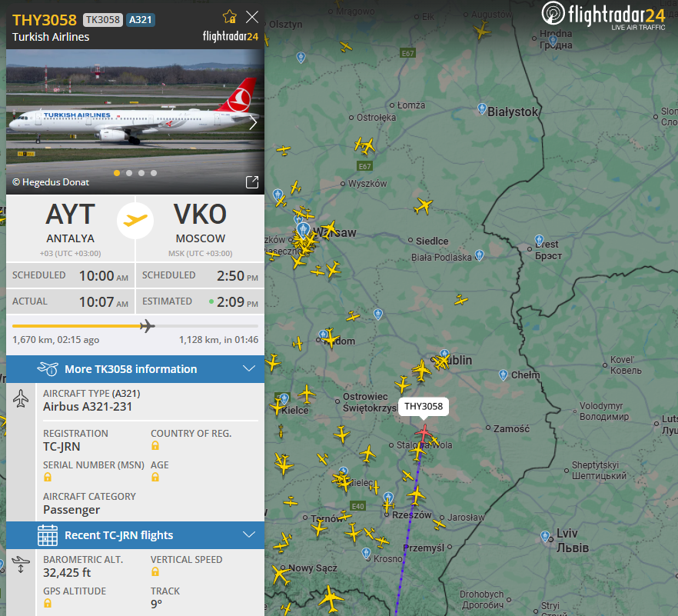
Task: Click the TK3058 flight number badge
Action: pos(103,20)
